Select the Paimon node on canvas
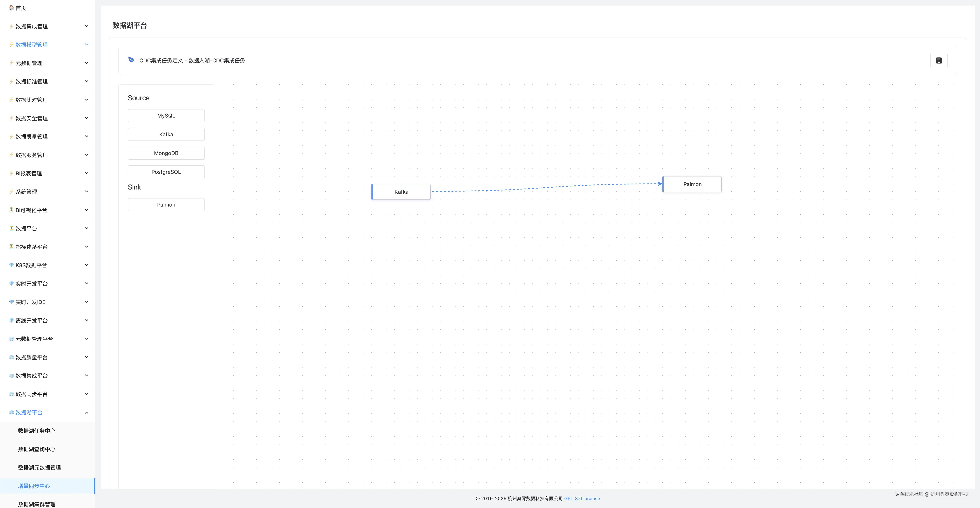 pos(692,184)
